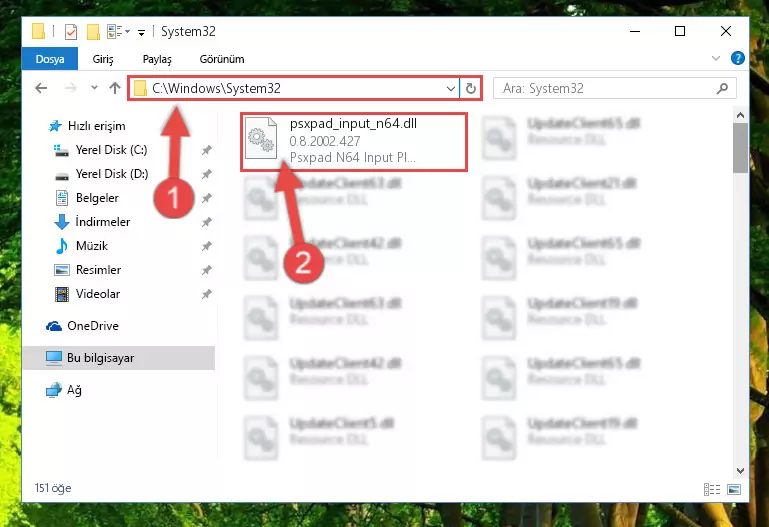Click the psxpad_input_n64.dll gear file icon
Image resolution: width=769 pixels, height=527 pixels.
click(261, 138)
